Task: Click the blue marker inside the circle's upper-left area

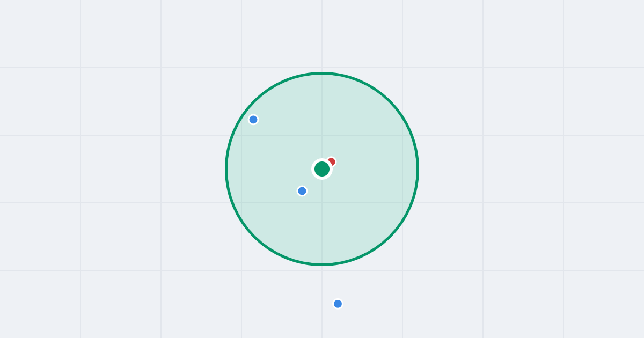Action: coord(253,120)
